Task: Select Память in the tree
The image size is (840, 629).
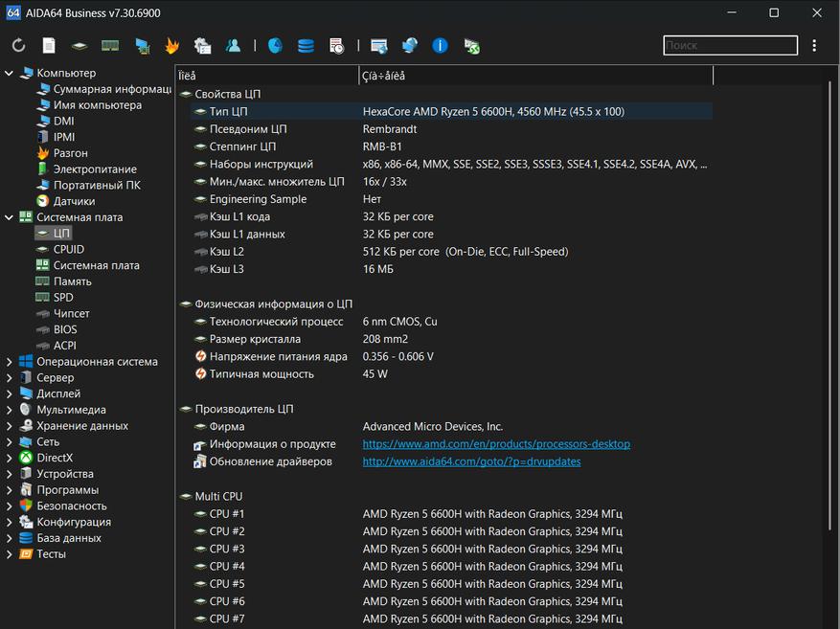Action: click(63, 281)
